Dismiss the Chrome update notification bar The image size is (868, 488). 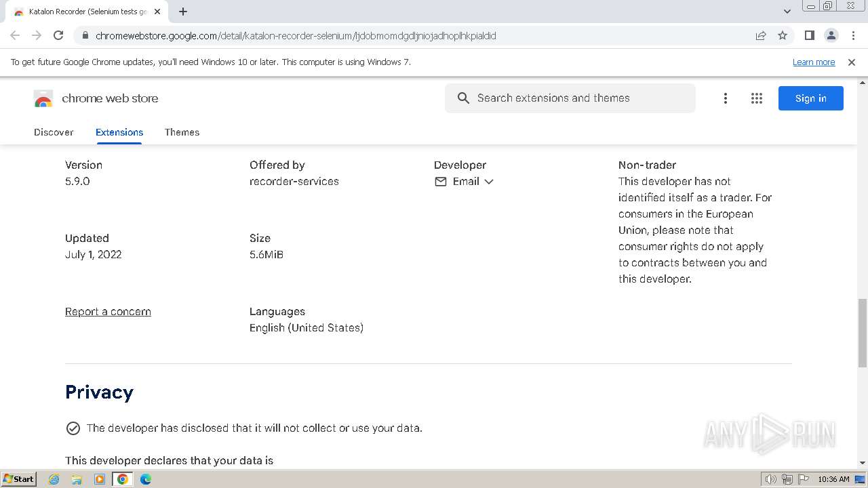852,62
